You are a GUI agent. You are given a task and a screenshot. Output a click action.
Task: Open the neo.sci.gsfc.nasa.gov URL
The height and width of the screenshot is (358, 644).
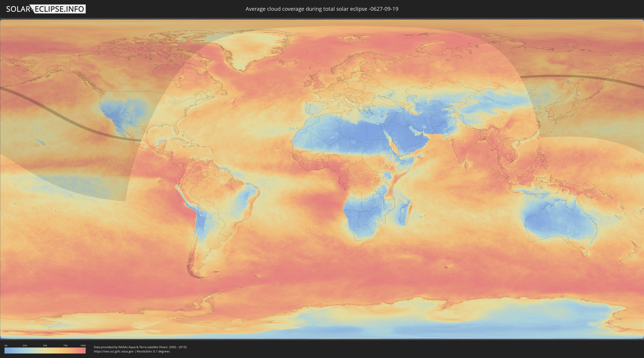coord(114,352)
